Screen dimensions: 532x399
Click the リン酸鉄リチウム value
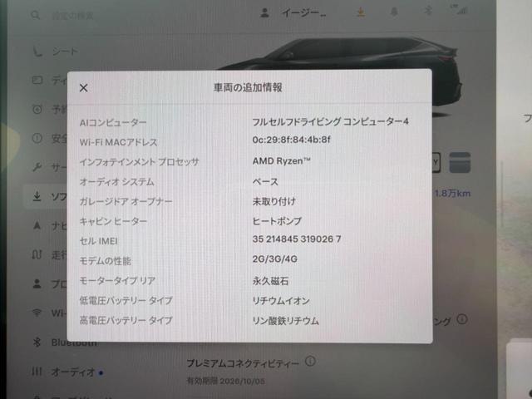click(x=286, y=321)
